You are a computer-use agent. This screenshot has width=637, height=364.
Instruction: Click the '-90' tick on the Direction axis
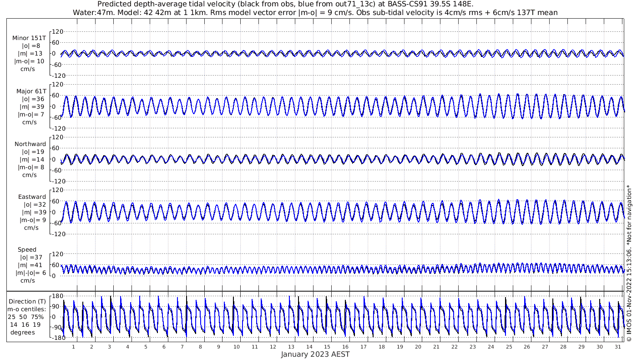(56, 327)
